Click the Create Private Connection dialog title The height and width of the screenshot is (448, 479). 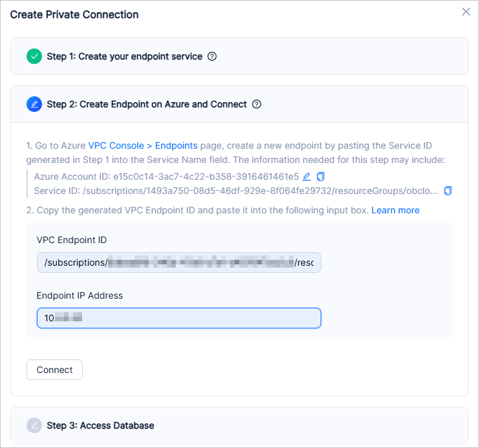(74, 14)
